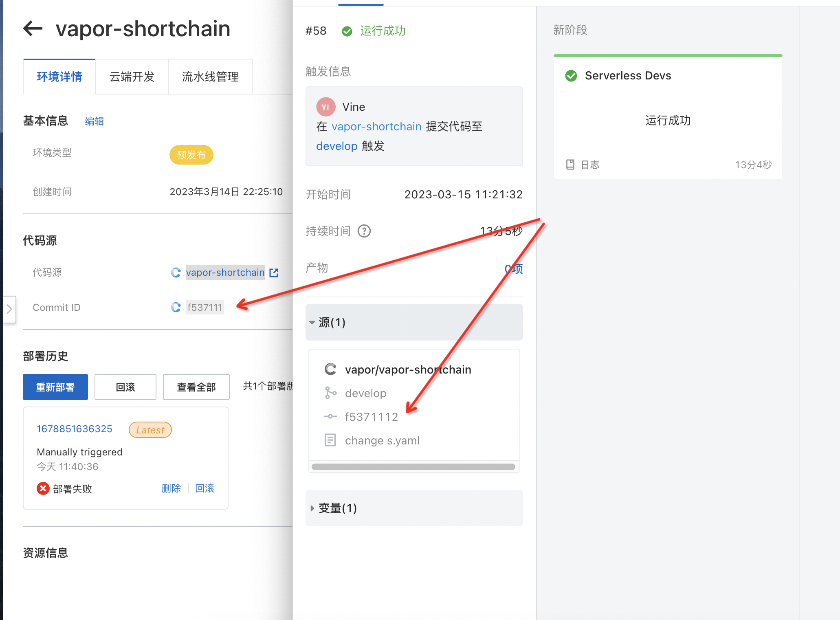Click the 今天 11:40:36 deployment time
The height and width of the screenshot is (620, 840).
tap(68, 466)
